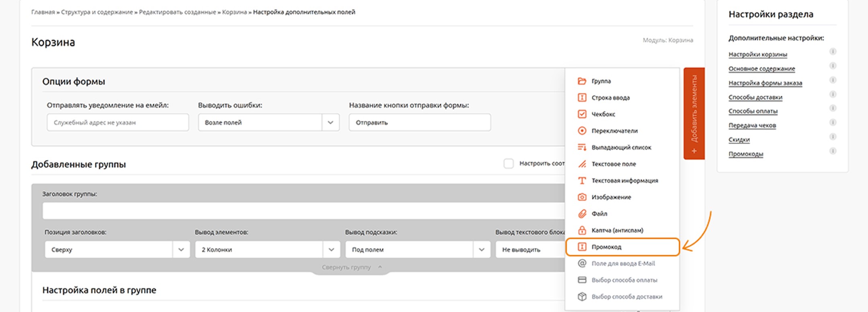Click the paperclip icon for Файл
Image resolution: width=868 pixels, height=312 pixels.
(x=582, y=213)
